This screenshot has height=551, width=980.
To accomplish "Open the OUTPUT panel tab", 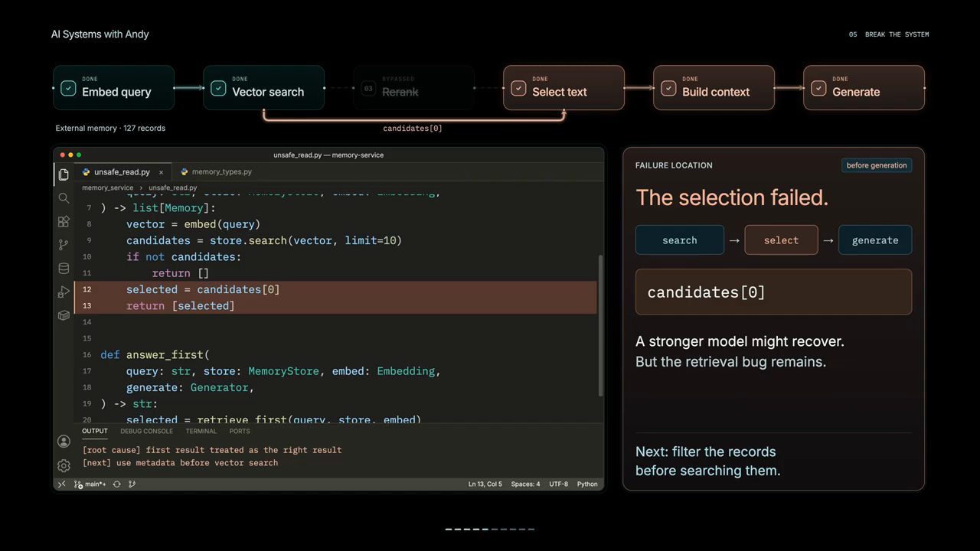I will click(95, 431).
